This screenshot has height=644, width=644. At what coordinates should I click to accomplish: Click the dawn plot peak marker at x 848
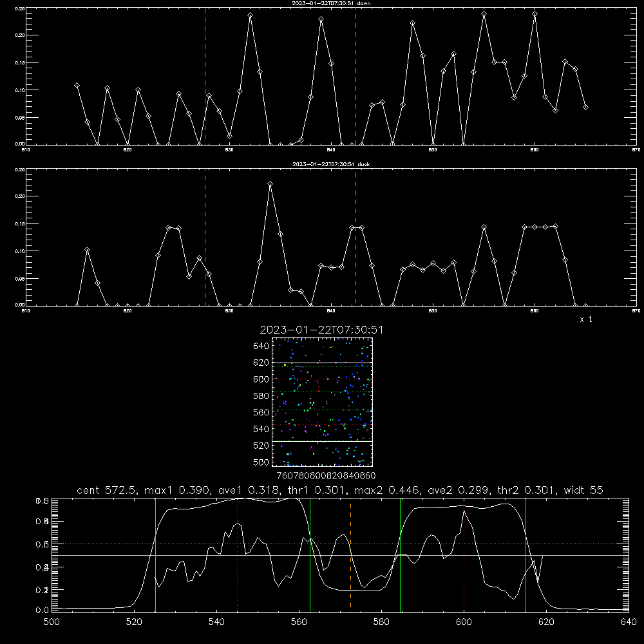(413, 23)
